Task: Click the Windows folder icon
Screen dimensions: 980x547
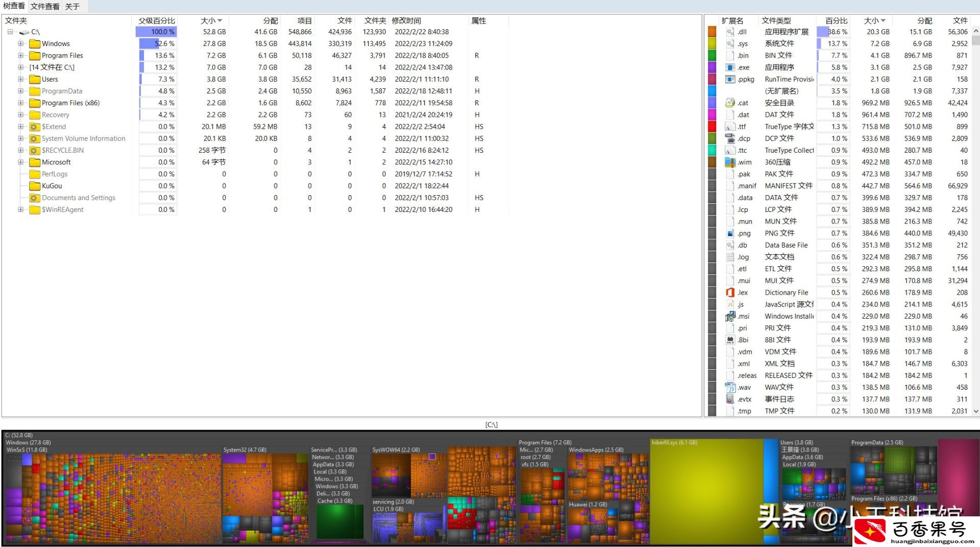Action: 35,43
